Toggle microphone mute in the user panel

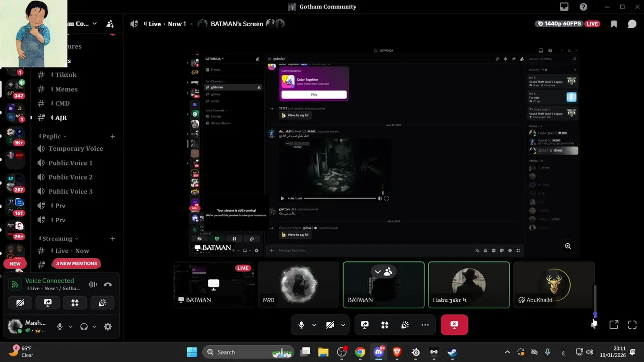(59, 327)
